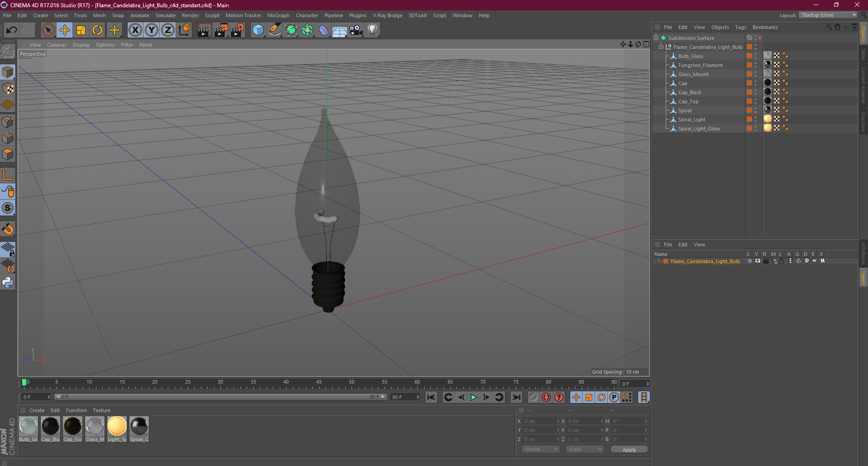The height and width of the screenshot is (466, 868).
Task: Click the end frame 90 F field
Action: point(405,397)
